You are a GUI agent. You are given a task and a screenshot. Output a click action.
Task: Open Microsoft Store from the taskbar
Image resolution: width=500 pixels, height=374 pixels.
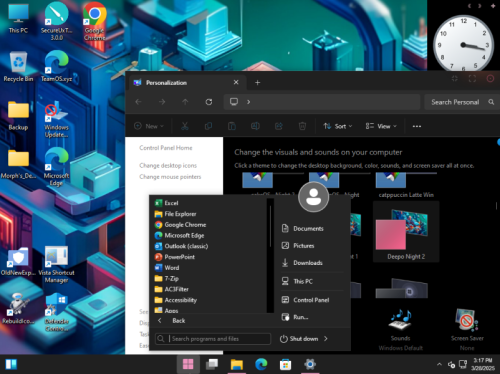(x=285, y=364)
